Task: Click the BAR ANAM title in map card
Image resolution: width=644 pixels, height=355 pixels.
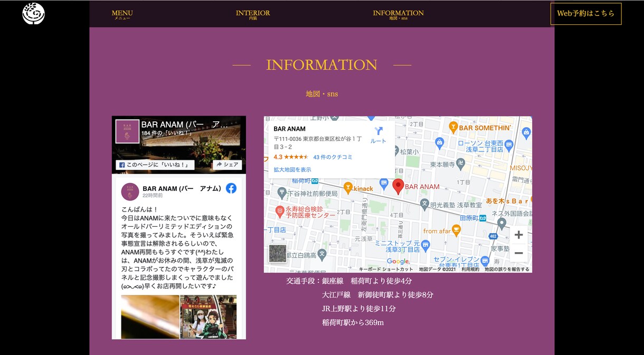Action: [289, 129]
